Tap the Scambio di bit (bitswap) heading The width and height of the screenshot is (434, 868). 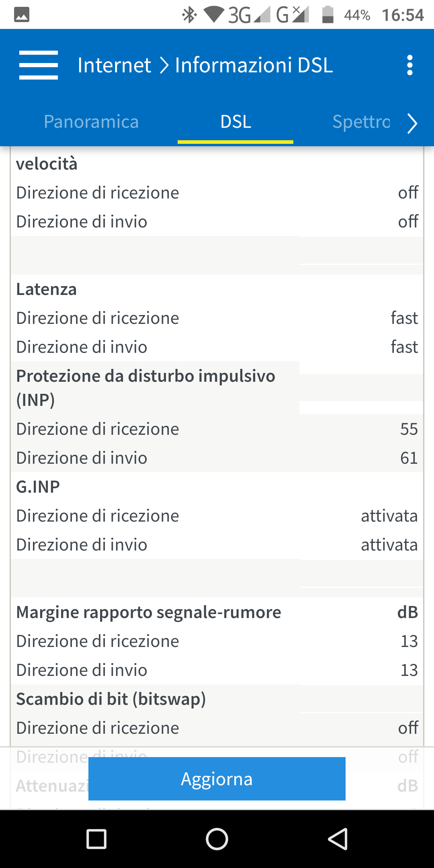[x=111, y=699]
